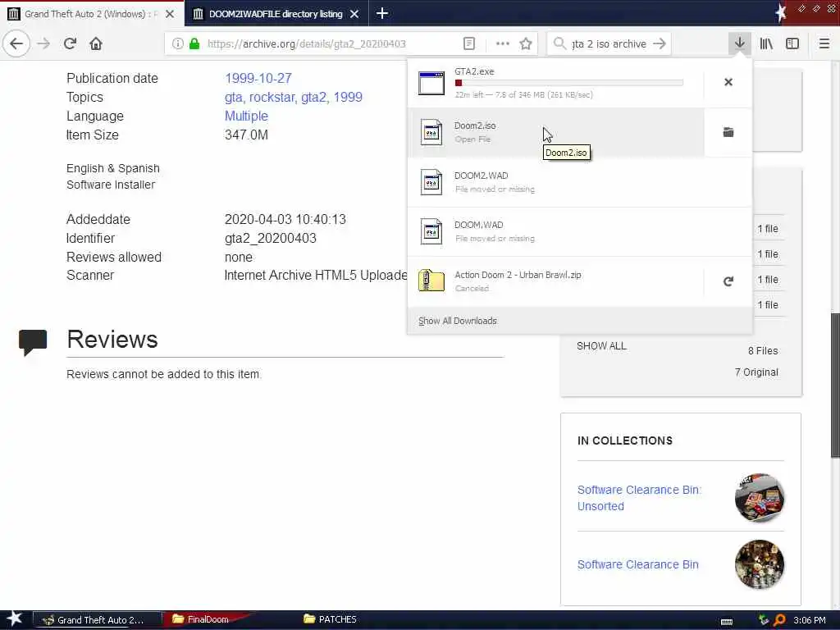Click the tray search magnifier icon
This screenshot has height=630, width=840.
coord(780,620)
